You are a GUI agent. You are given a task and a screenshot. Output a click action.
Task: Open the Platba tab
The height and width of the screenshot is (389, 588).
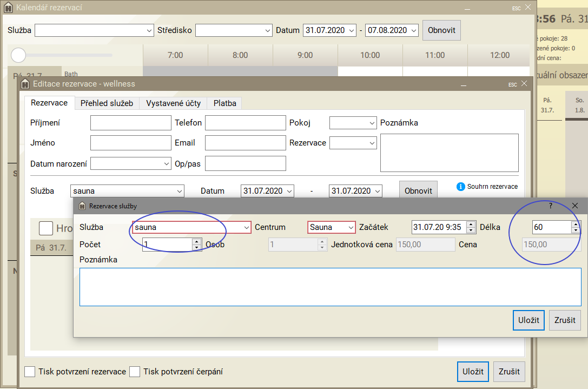click(224, 103)
